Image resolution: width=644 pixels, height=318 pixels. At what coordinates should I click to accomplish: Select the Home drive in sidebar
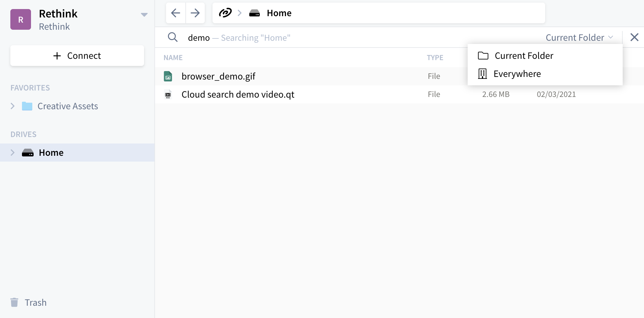coord(77,153)
